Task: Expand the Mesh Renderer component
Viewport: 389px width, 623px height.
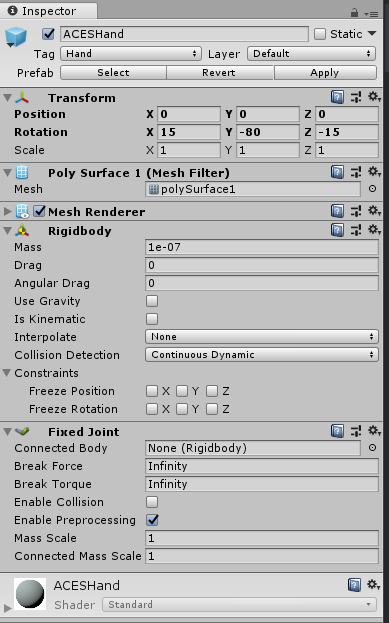Action: (x=7, y=211)
